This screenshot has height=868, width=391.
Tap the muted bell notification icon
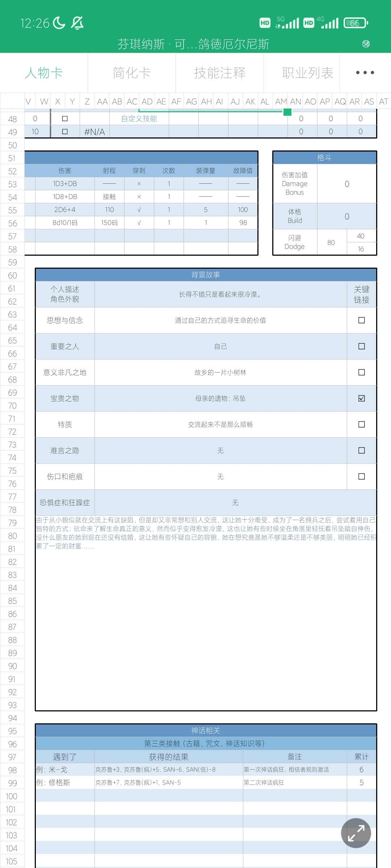point(77,23)
